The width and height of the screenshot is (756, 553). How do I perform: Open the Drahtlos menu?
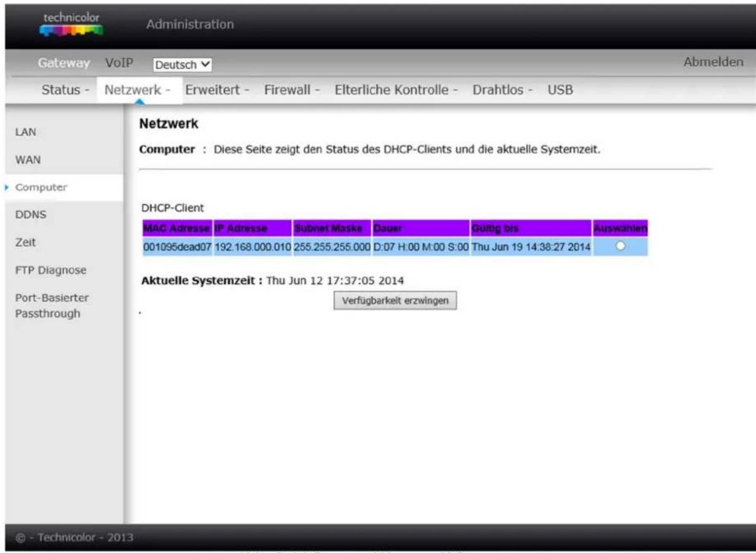tap(503, 90)
